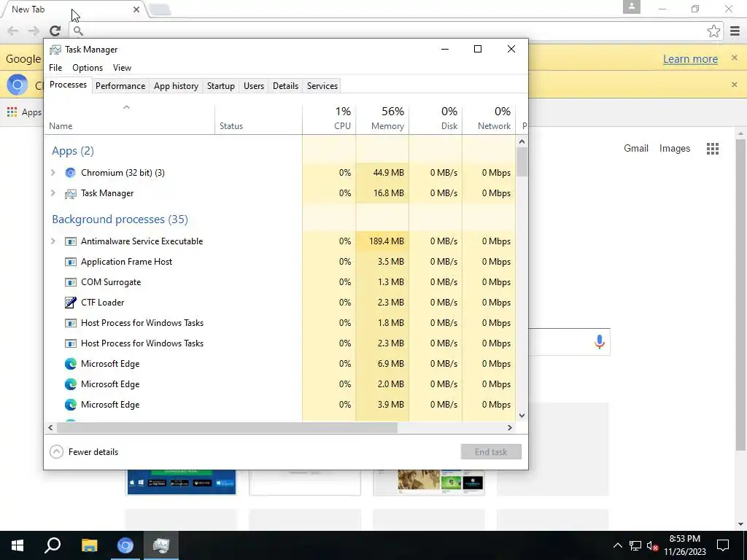
Task: Open the Gmail link
Action: pos(636,149)
